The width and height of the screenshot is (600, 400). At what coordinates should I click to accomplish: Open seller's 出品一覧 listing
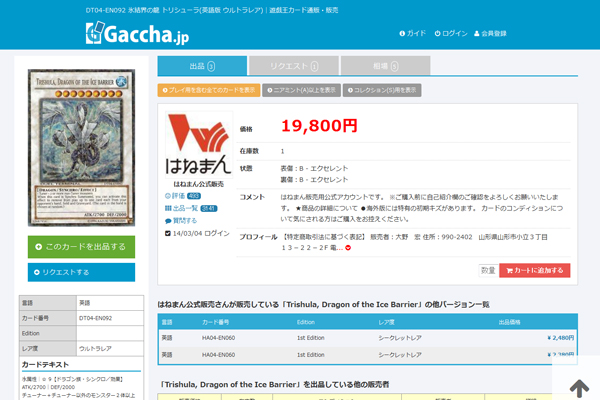click(x=184, y=208)
